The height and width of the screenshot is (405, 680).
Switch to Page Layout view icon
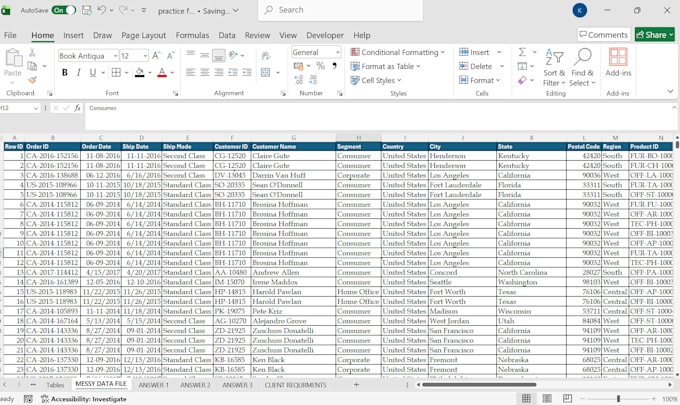[x=547, y=398]
